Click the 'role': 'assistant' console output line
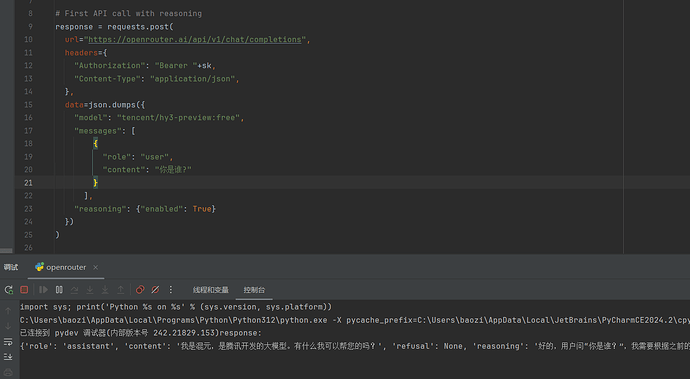 (355, 346)
